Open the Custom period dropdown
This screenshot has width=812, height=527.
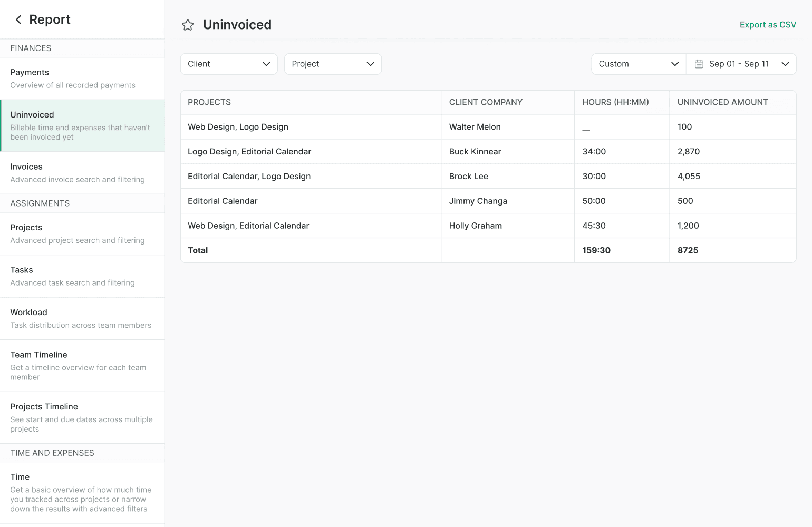coord(638,64)
